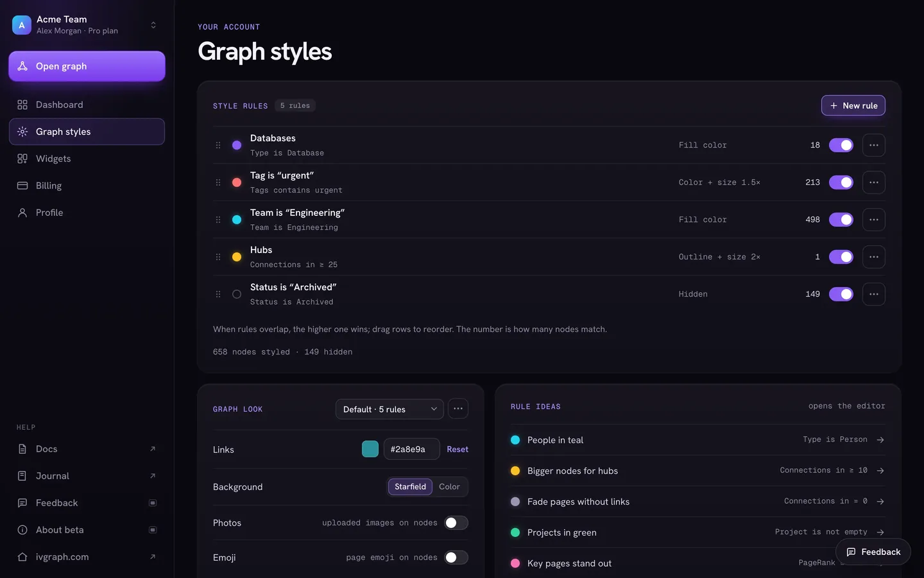Image resolution: width=924 pixels, height=578 pixels.
Task: Click the hollow dot of Status is Archived rule
Action: click(237, 294)
